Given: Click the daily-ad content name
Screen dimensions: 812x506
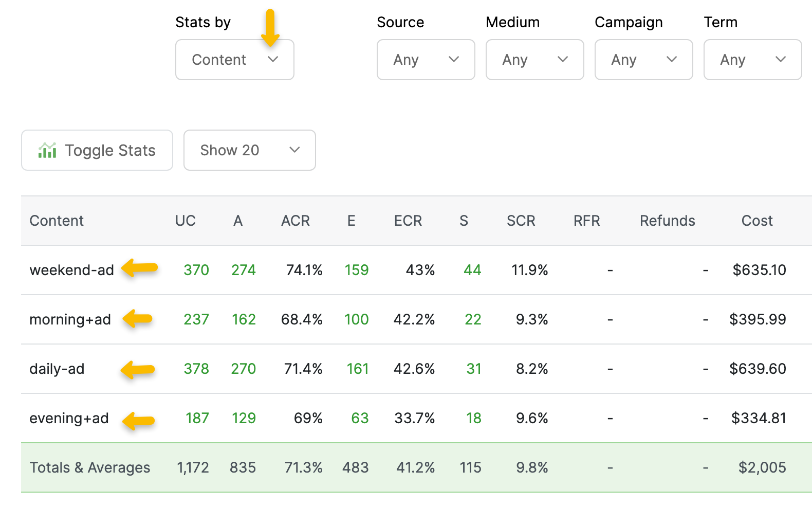Looking at the screenshot, I should click(57, 369).
